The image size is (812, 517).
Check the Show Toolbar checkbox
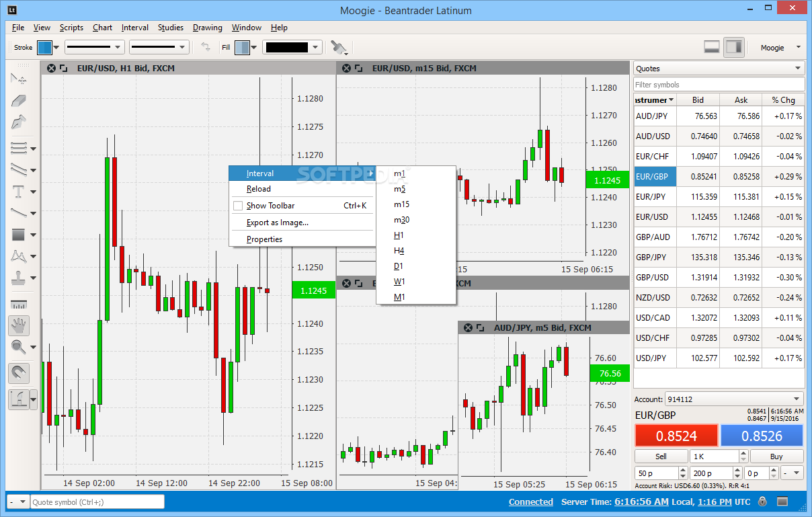point(238,206)
